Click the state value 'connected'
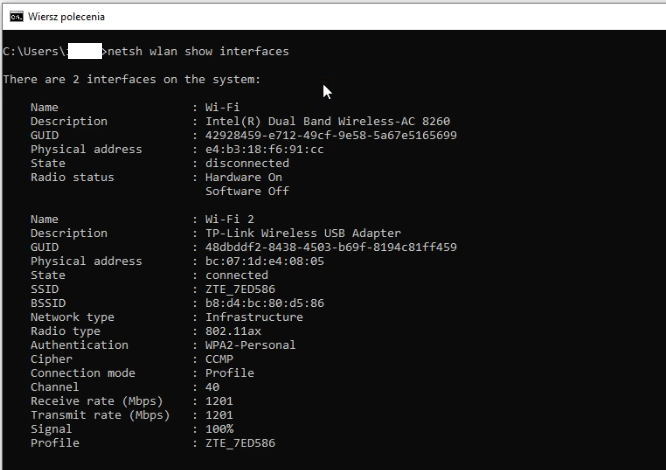This screenshot has height=470, width=666. pos(237,275)
